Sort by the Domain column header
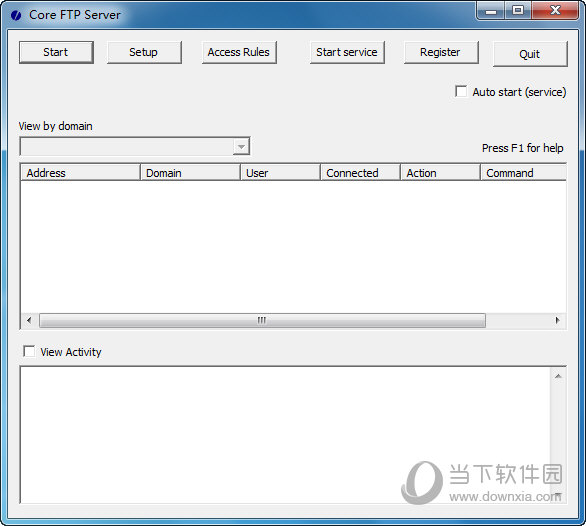Image resolution: width=586 pixels, height=526 pixels. (x=190, y=173)
